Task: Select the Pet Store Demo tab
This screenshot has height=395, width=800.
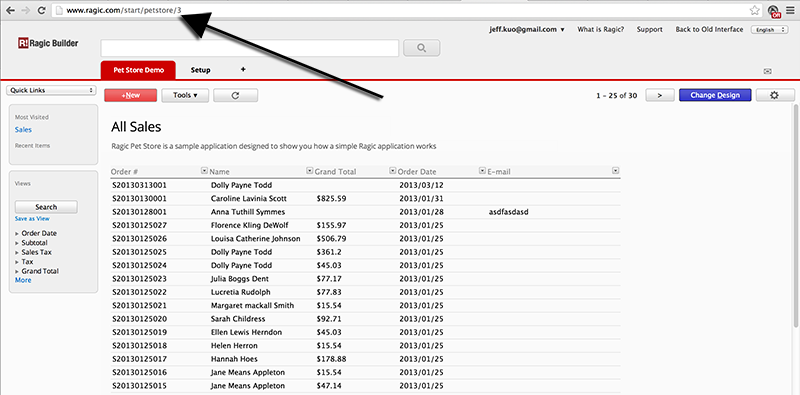Action: (138, 70)
